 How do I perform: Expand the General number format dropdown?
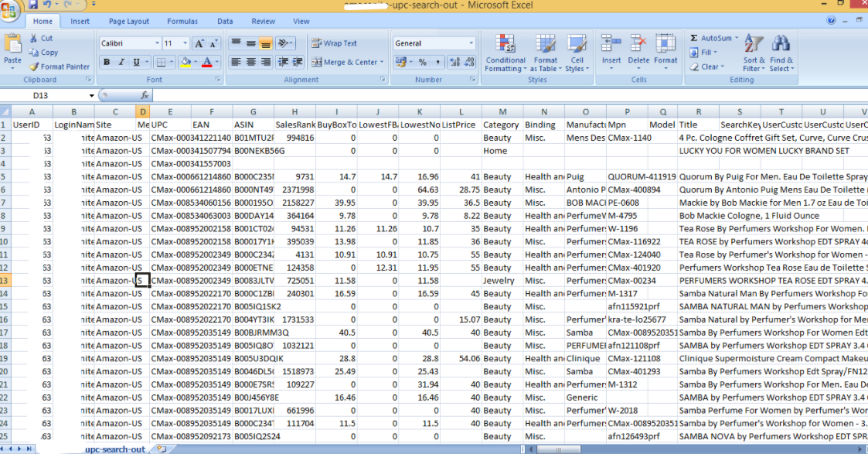click(471, 43)
